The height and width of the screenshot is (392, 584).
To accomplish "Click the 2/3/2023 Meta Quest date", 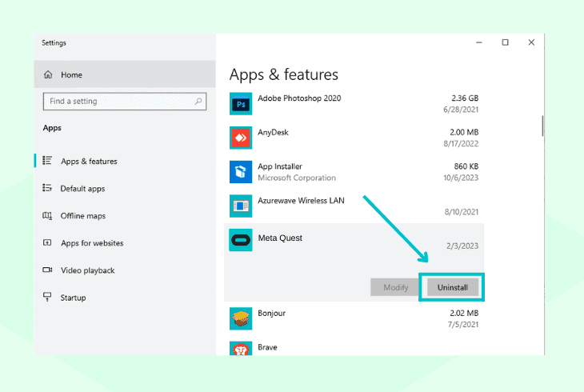I will pyautogui.click(x=462, y=246).
